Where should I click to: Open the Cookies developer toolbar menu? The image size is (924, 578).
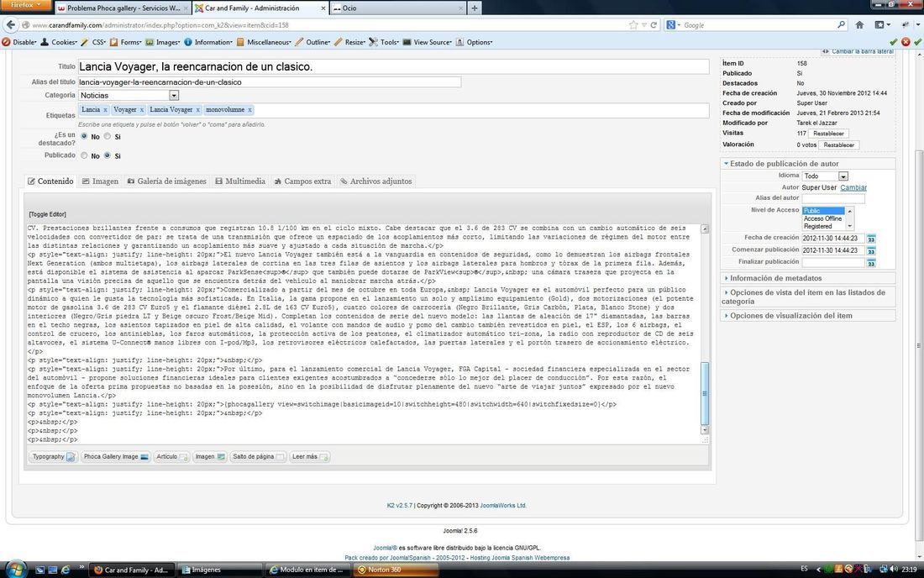pyautogui.click(x=59, y=42)
